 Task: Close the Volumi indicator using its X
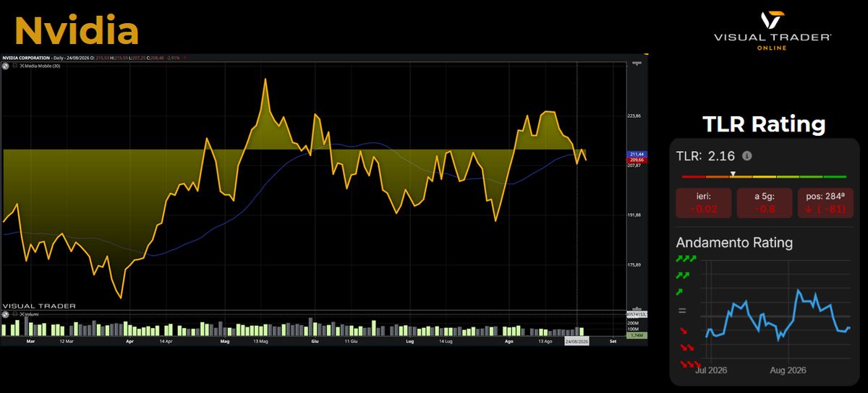click(x=22, y=314)
